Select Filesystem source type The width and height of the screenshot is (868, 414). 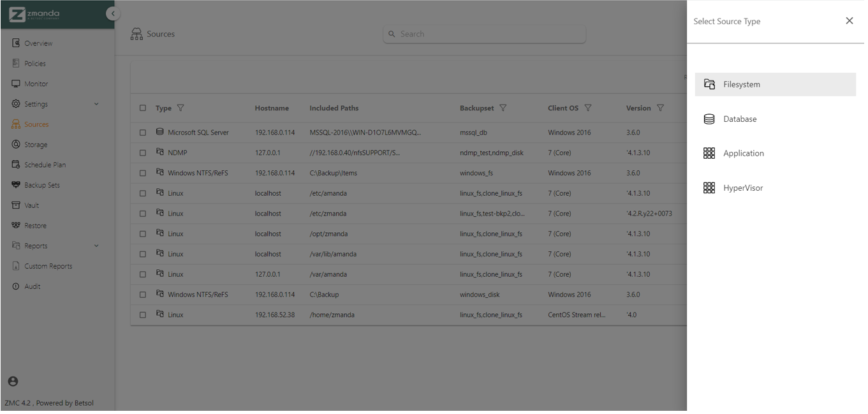[776, 84]
